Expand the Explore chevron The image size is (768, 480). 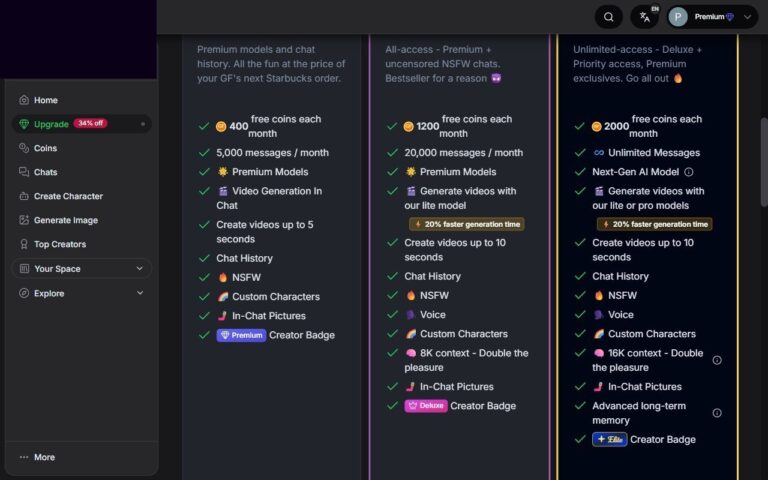tap(139, 293)
